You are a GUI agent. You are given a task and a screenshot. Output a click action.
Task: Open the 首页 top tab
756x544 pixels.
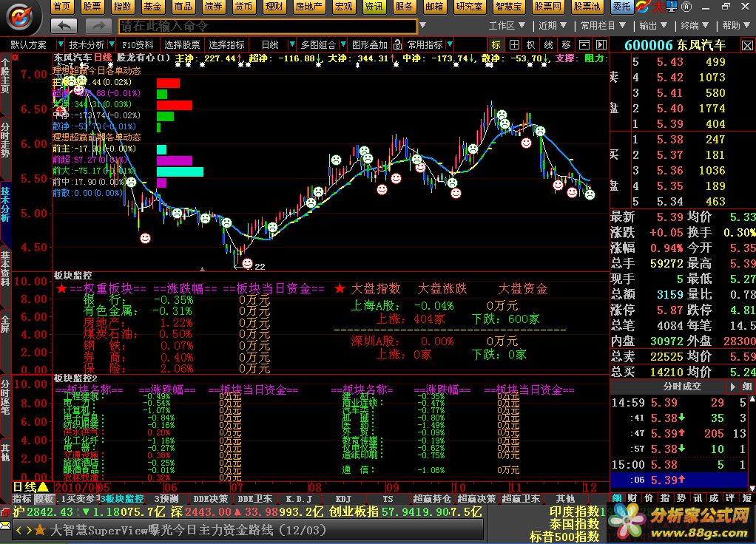point(61,6)
